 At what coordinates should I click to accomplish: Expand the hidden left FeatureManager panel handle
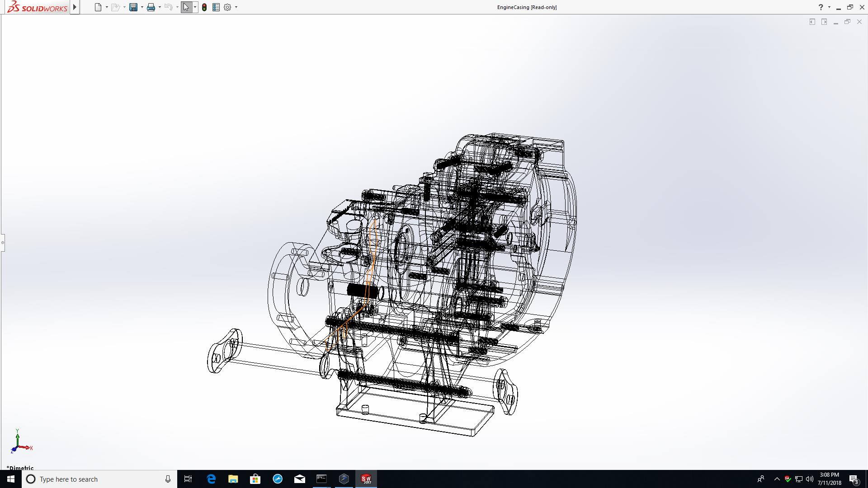click(2, 243)
